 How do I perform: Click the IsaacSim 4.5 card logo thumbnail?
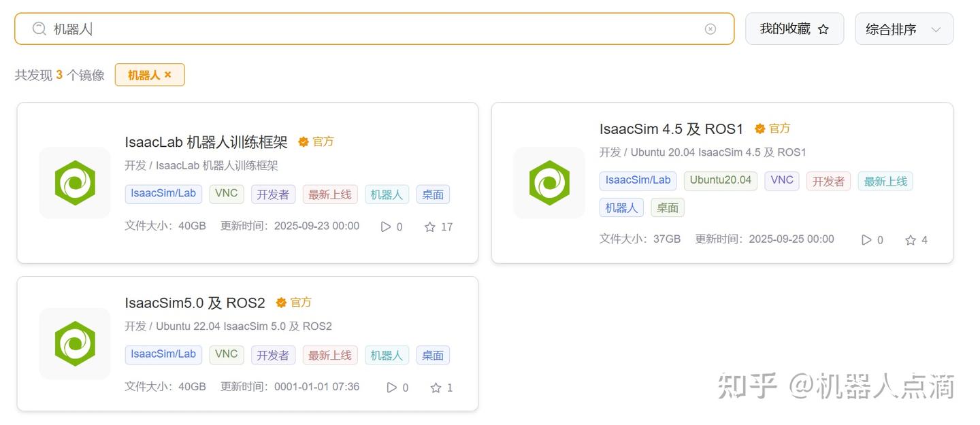[x=549, y=183]
